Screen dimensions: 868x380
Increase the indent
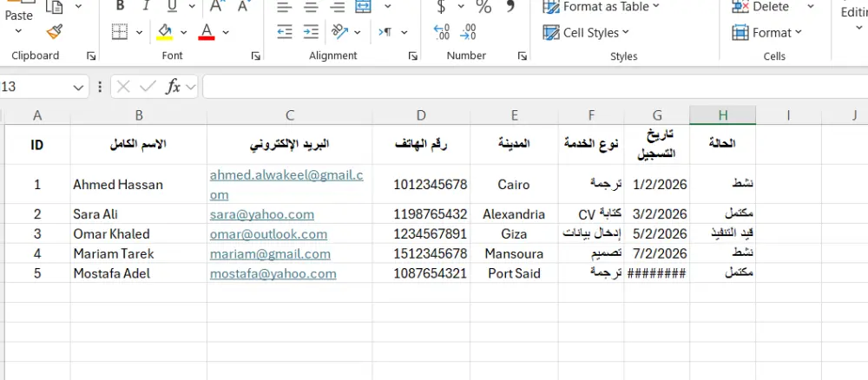click(311, 32)
